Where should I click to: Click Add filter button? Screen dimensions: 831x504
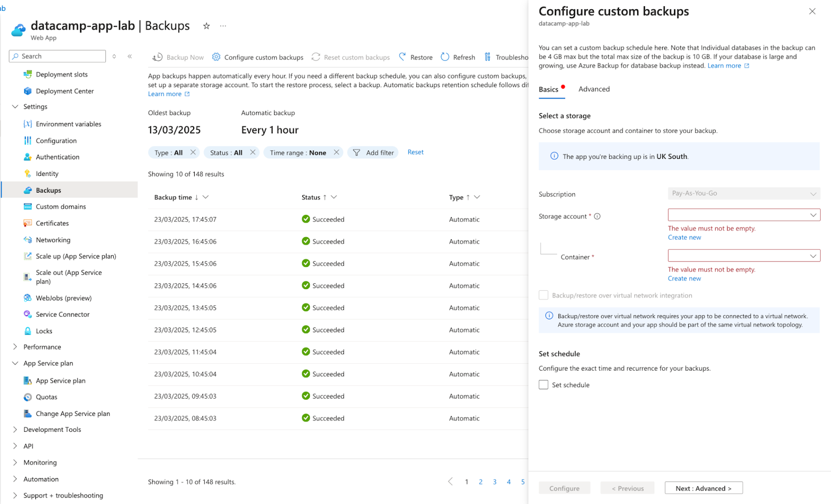pos(373,153)
